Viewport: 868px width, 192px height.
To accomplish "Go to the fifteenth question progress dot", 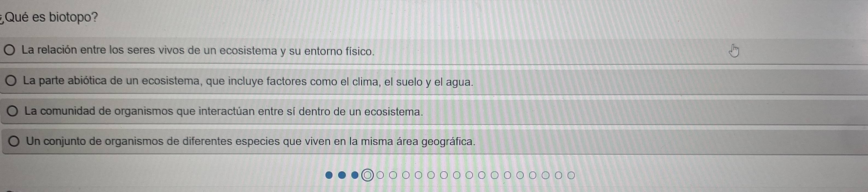I will (x=507, y=175).
